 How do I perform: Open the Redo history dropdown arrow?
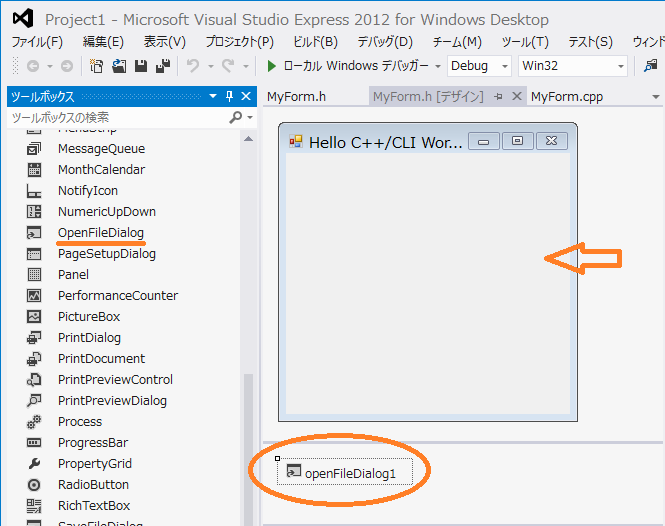(246, 66)
